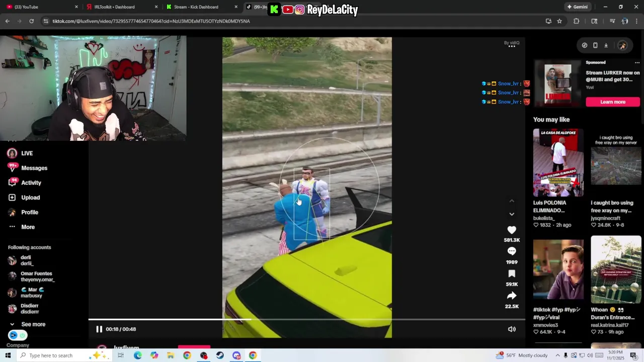644x362 pixels.
Task: Click the Learn more ad button
Action: (613, 102)
